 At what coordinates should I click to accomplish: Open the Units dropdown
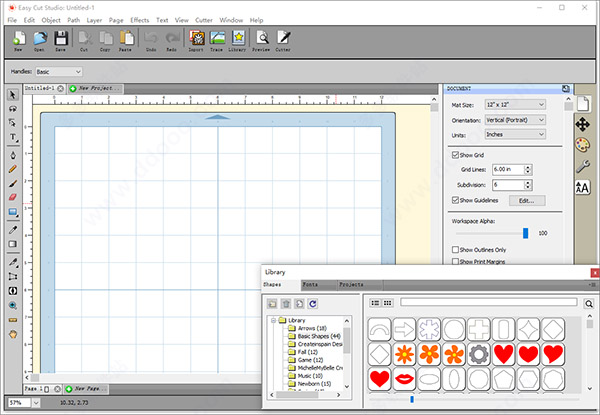click(x=515, y=134)
